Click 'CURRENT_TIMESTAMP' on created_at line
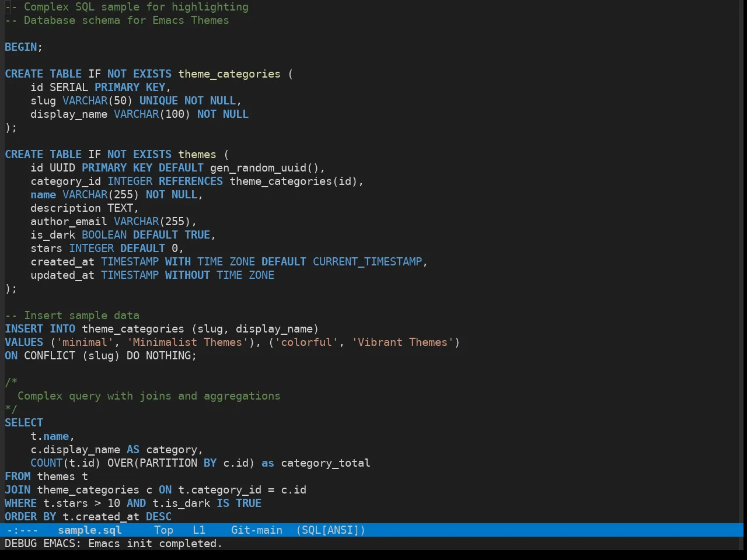The width and height of the screenshot is (747, 560). click(x=368, y=262)
